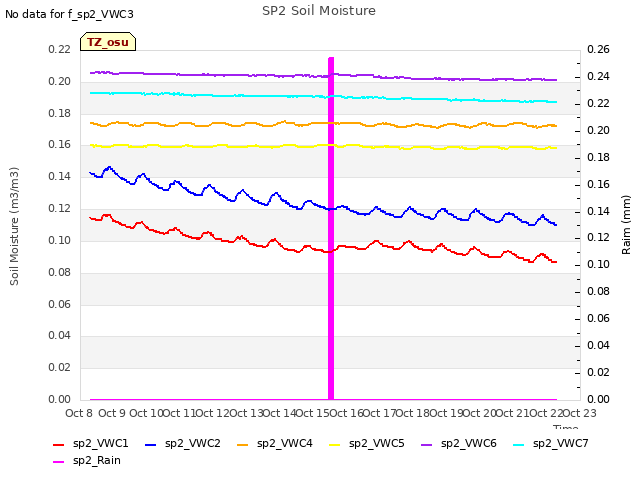This screenshot has height=480, width=640.
Task: Click the SP2 Soil Moisture chart title
Action: pos(319,11)
